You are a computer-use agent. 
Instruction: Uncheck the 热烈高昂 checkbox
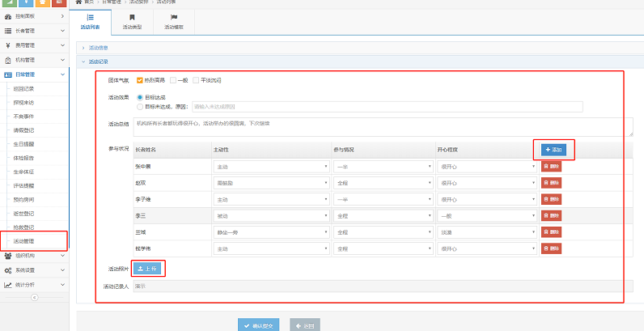(x=140, y=80)
